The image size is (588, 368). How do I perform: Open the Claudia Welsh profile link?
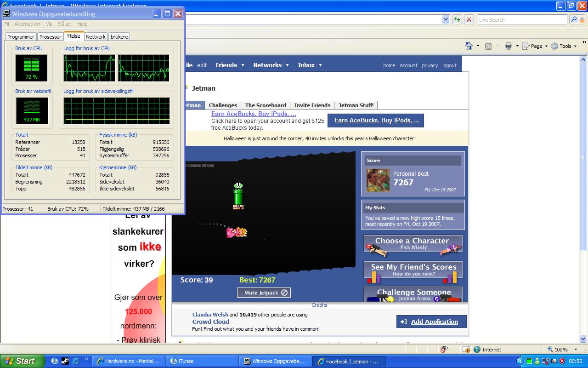pos(210,315)
